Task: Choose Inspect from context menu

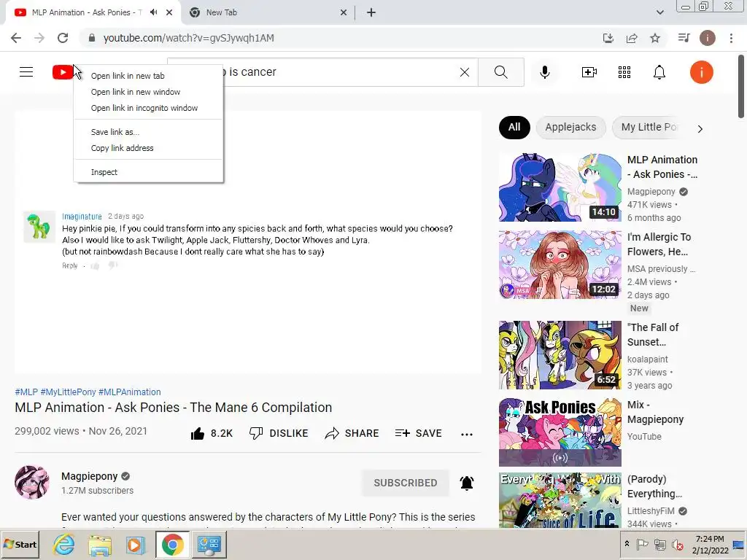Action: tap(148, 172)
